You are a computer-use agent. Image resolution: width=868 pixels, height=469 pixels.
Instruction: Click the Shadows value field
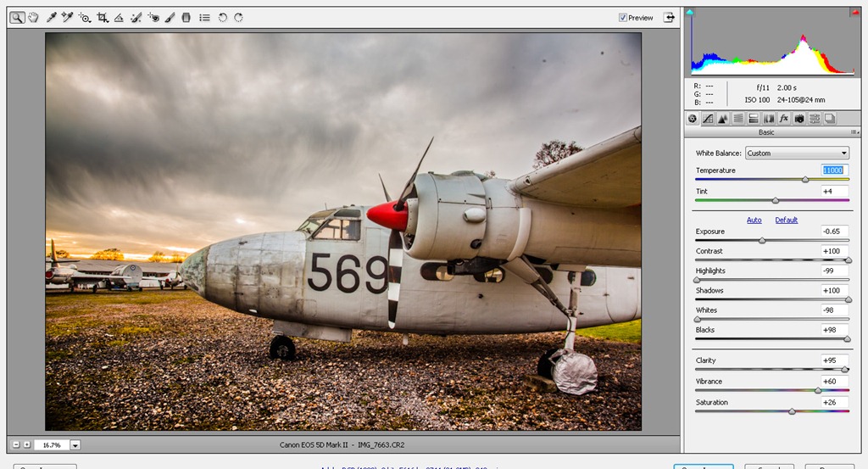click(x=834, y=290)
